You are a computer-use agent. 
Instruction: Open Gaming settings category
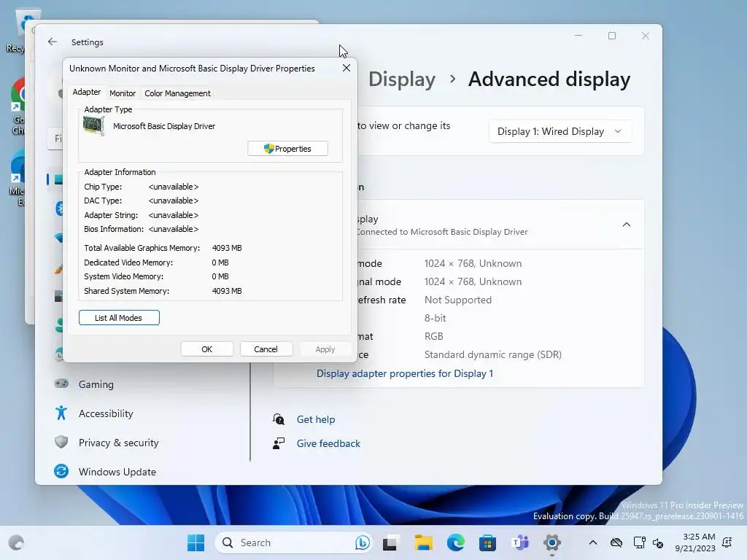tap(96, 384)
